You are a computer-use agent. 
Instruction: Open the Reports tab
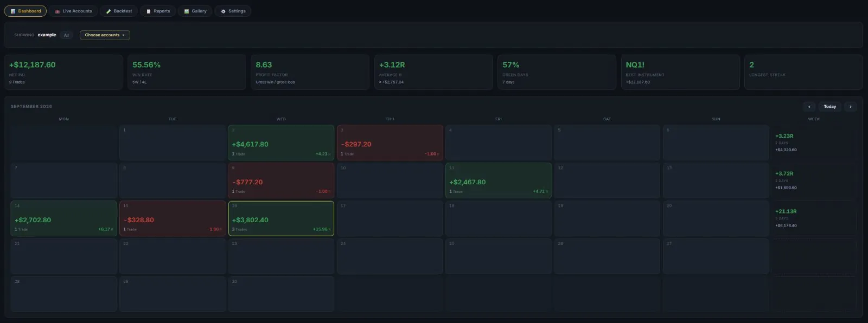tap(158, 11)
